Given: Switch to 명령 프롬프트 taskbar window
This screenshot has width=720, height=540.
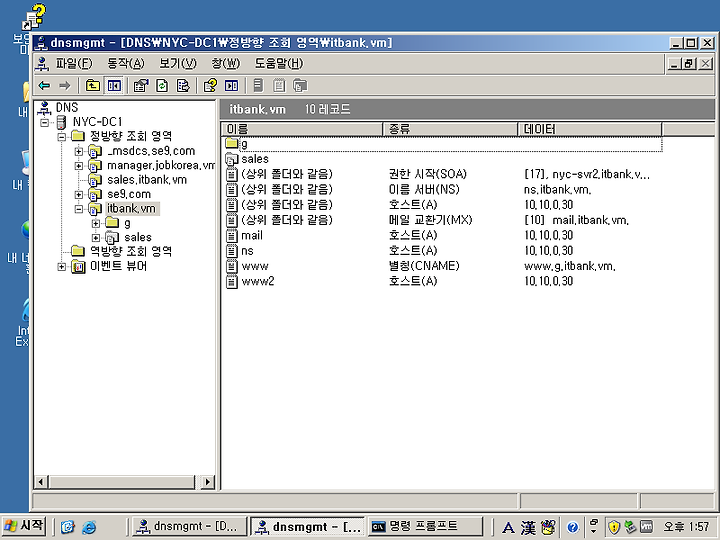Looking at the screenshot, I should click(425, 527).
